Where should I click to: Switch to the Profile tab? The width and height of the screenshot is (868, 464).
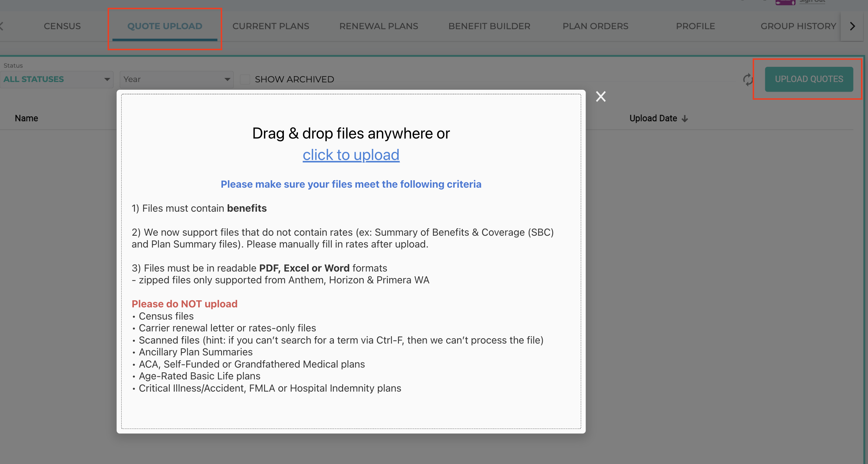coord(695,26)
